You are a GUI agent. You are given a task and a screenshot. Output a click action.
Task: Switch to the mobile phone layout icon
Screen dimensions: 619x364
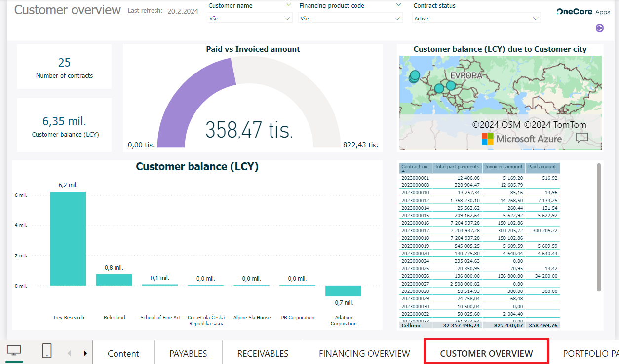[x=46, y=351]
